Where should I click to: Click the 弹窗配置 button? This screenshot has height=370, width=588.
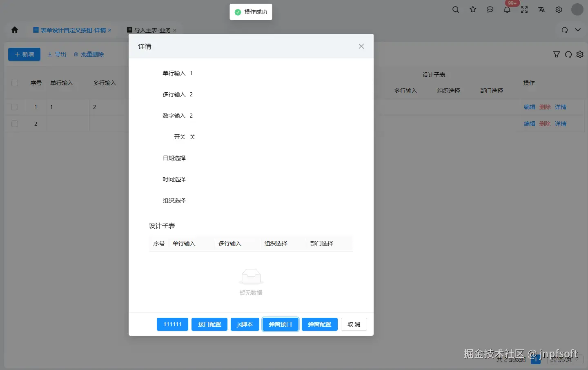pyautogui.click(x=320, y=324)
